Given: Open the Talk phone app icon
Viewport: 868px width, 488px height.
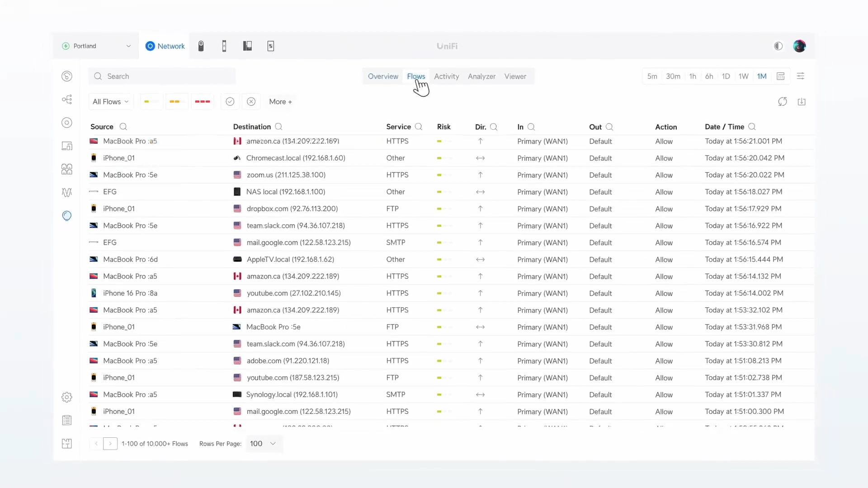Looking at the screenshot, I should coord(247,46).
